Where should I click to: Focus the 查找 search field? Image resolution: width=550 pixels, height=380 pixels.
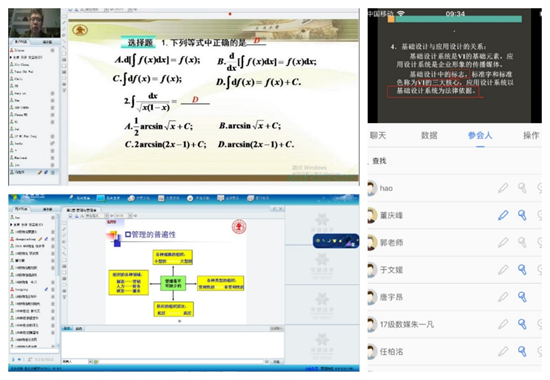[x=455, y=161]
